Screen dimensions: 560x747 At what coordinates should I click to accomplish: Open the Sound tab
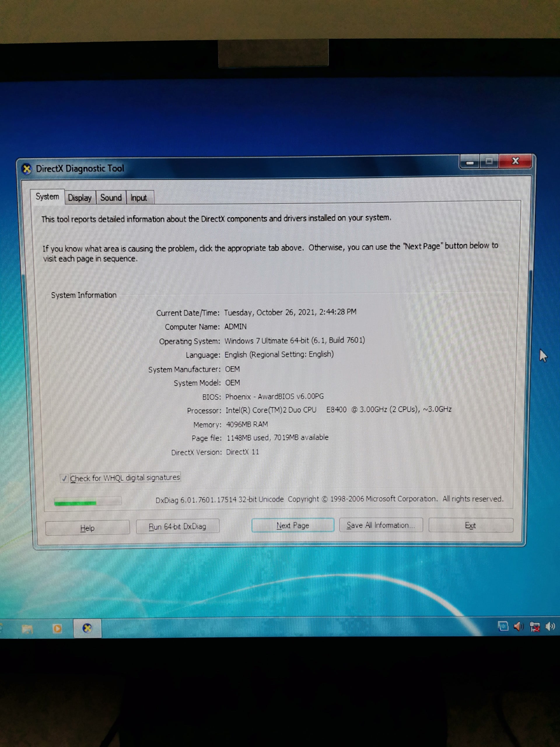click(111, 198)
